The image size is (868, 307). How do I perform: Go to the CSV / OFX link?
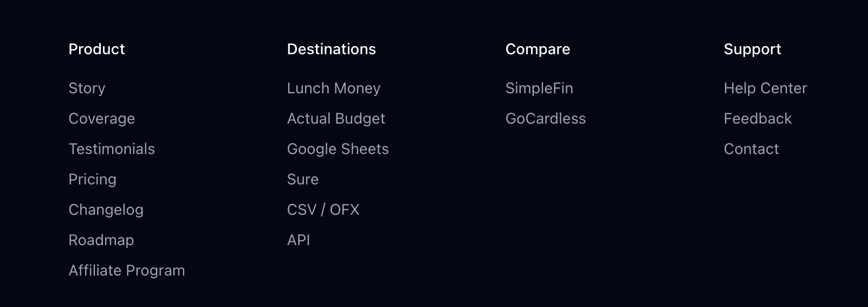coord(323,210)
